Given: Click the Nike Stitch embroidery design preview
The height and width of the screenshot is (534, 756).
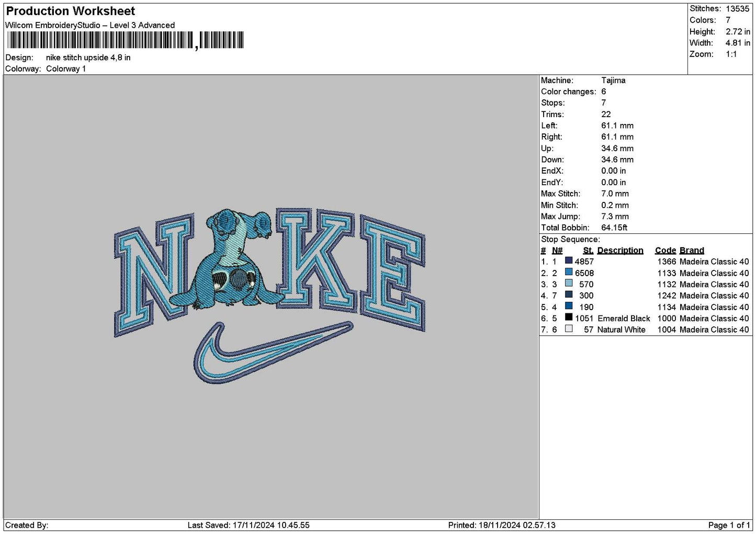Looking at the screenshot, I should pos(269,296).
